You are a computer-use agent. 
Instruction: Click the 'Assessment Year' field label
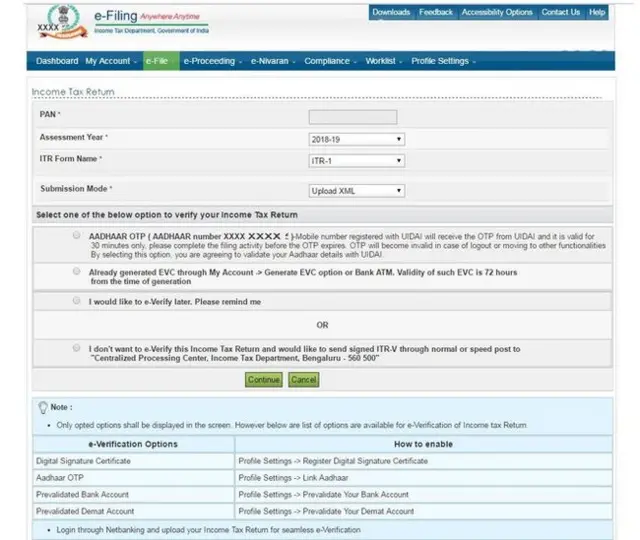pos(73,137)
